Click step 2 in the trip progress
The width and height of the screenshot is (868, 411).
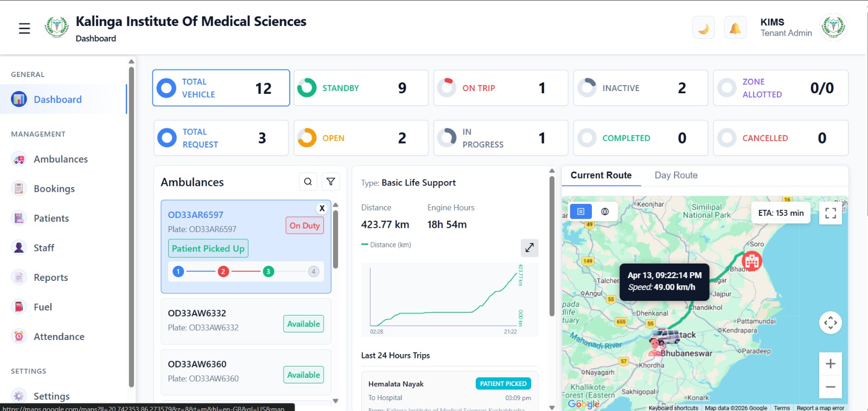[223, 272]
